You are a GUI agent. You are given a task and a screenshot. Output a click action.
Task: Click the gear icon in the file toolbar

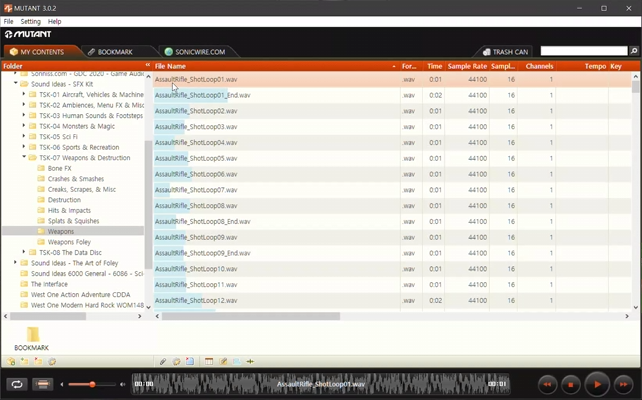(x=176, y=362)
